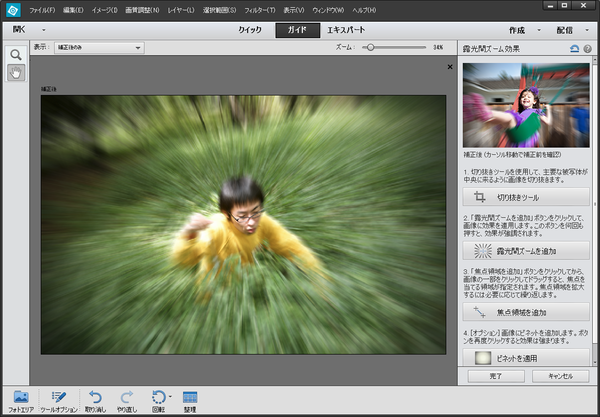This screenshot has height=417, width=600.
Task: Click the zoom burst sample preview thumbnail
Action: [526, 105]
